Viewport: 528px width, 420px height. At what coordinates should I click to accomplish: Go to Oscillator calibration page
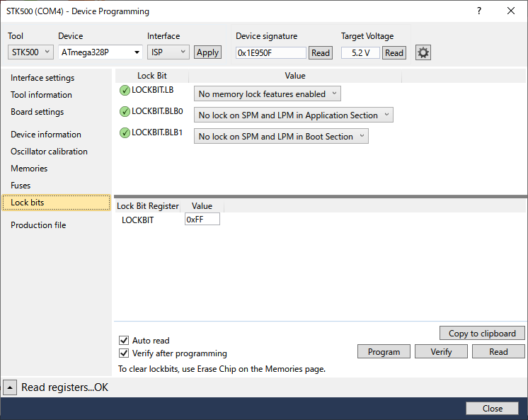tap(49, 152)
